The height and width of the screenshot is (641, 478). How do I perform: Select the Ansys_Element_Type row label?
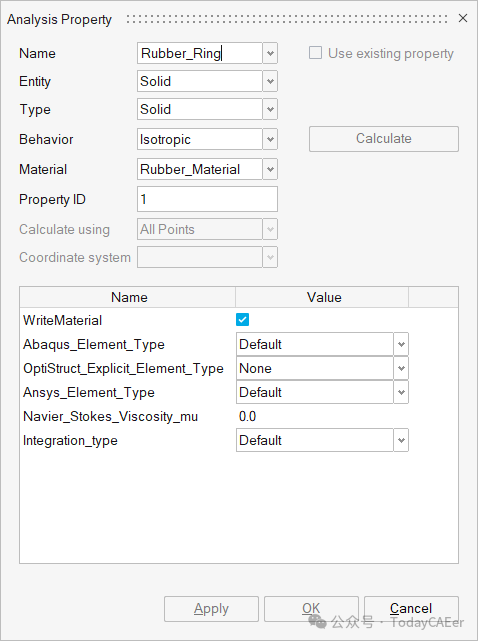pos(89,393)
